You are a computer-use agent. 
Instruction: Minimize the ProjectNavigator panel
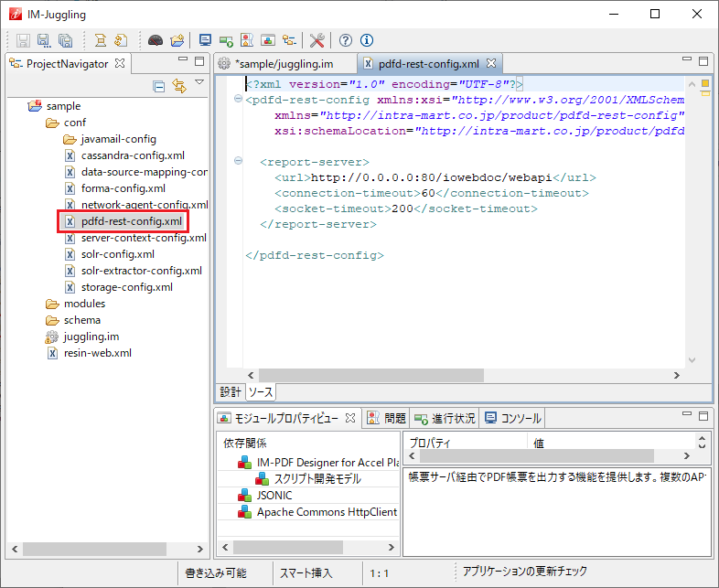click(x=183, y=59)
